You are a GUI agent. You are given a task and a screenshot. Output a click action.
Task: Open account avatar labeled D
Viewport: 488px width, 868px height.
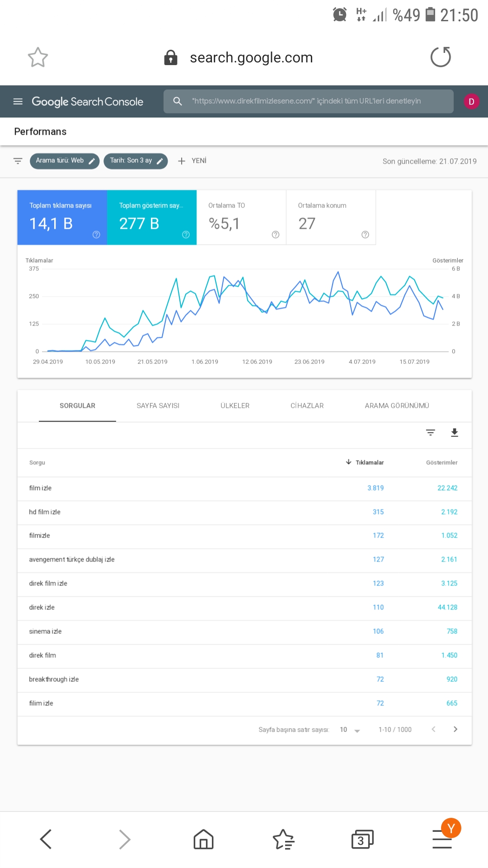point(471,101)
